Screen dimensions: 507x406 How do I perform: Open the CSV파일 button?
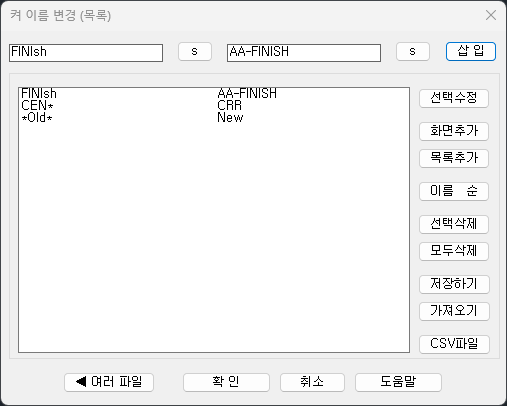(x=454, y=344)
